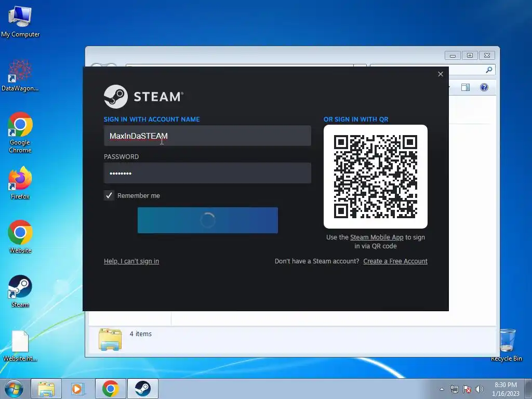The height and width of the screenshot is (399, 532).
Task: Close the Steam sign-in dialog
Action: (x=441, y=74)
